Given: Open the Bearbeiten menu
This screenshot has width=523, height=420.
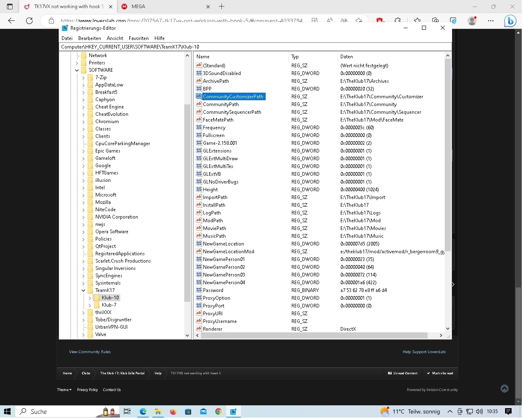Looking at the screenshot, I should 90,38.
